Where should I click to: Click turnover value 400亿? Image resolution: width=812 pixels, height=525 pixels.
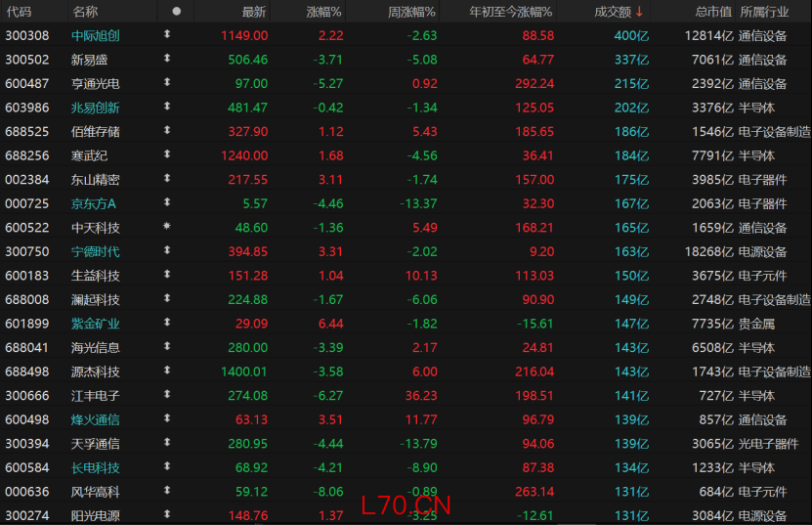pos(631,36)
